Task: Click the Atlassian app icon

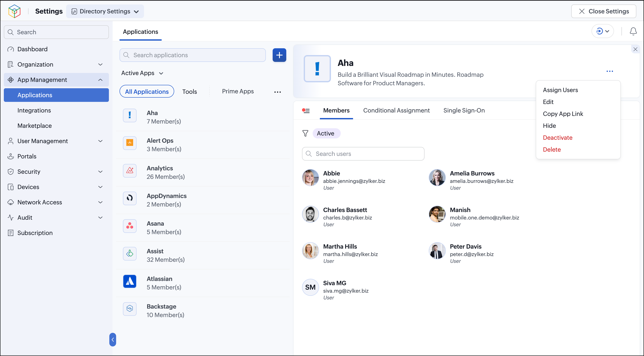Action: click(x=130, y=281)
